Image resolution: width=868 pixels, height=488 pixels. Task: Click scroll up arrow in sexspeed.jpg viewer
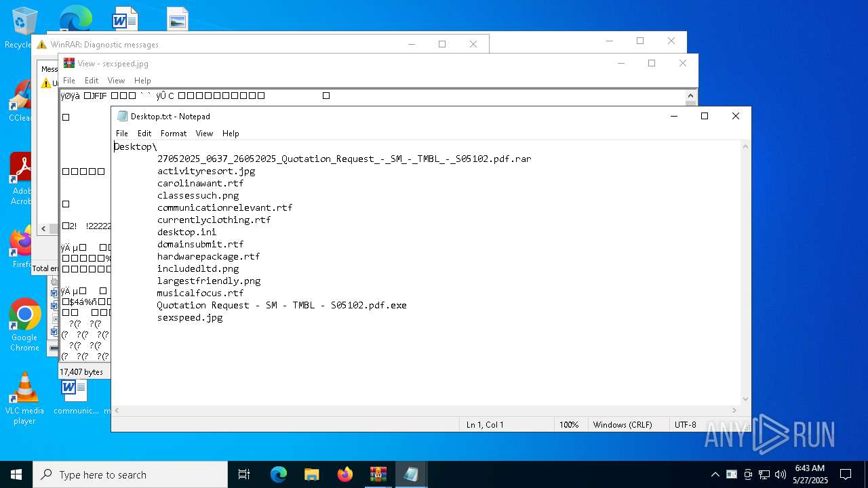click(692, 96)
